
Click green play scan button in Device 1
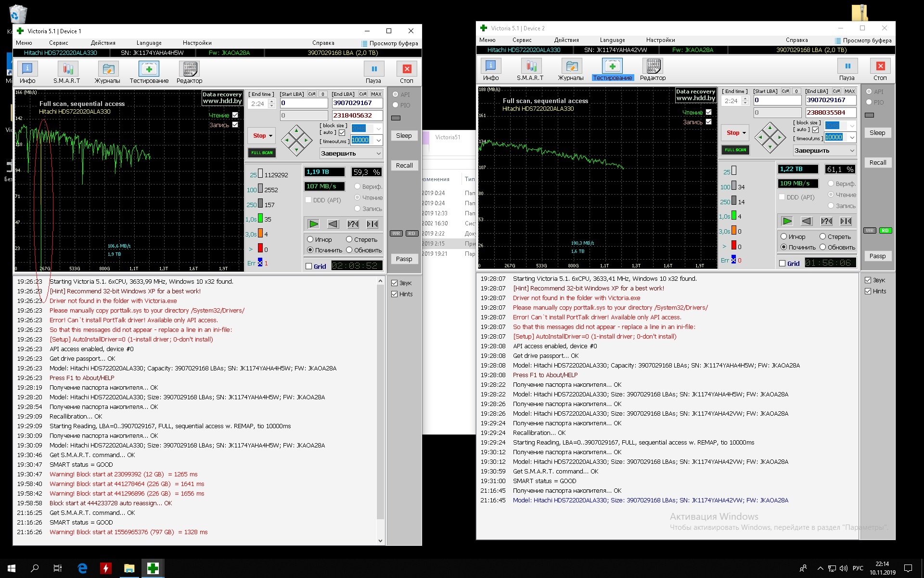314,224
